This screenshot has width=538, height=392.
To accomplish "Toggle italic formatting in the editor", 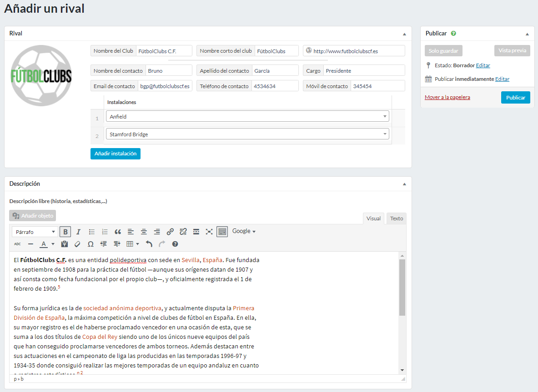I will (78, 232).
